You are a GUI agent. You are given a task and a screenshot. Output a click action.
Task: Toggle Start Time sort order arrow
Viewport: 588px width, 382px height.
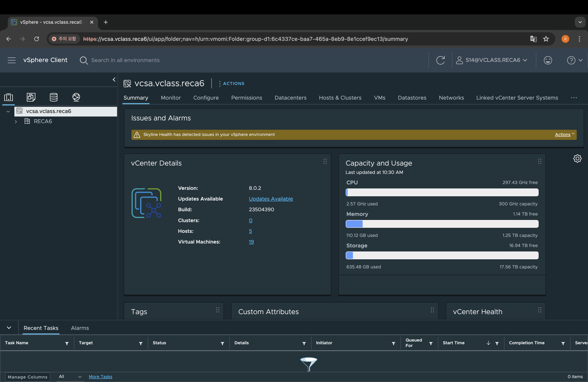(x=488, y=343)
